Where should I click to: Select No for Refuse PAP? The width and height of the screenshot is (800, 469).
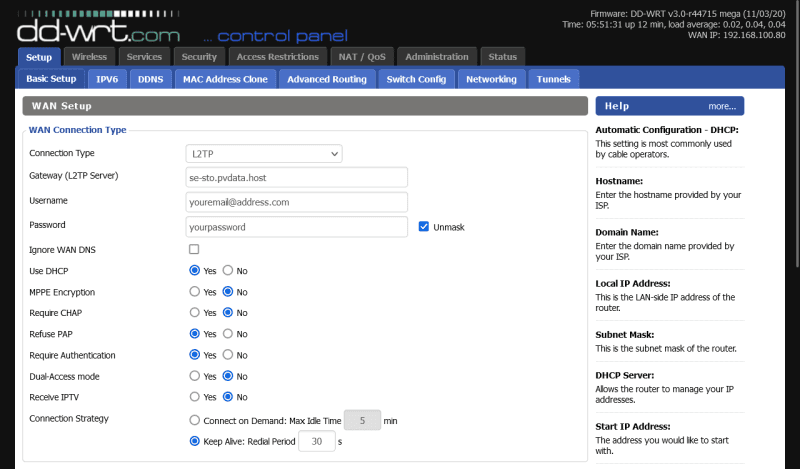(228, 334)
